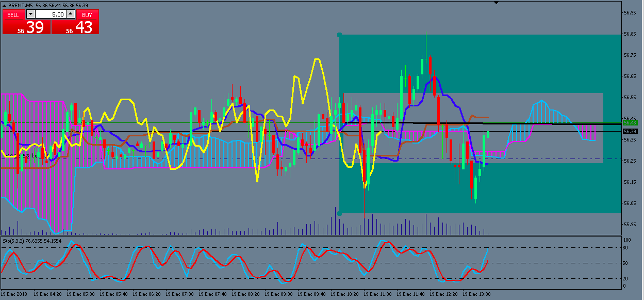644x300 pixels.
Task: Click the 5.00 volume input field
Action: point(51,14)
